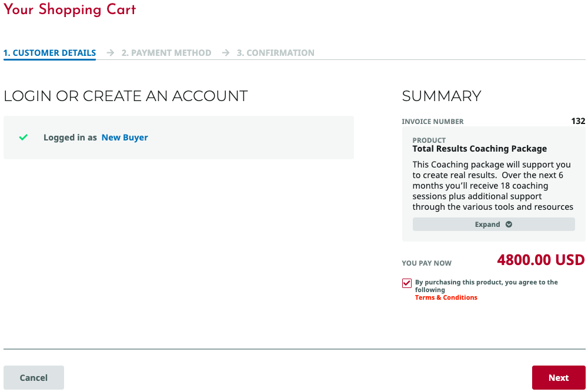Click the arrow icon before Payment Method step
The width and height of the screenshot is (588, 392).
click(x=111, y=53)
